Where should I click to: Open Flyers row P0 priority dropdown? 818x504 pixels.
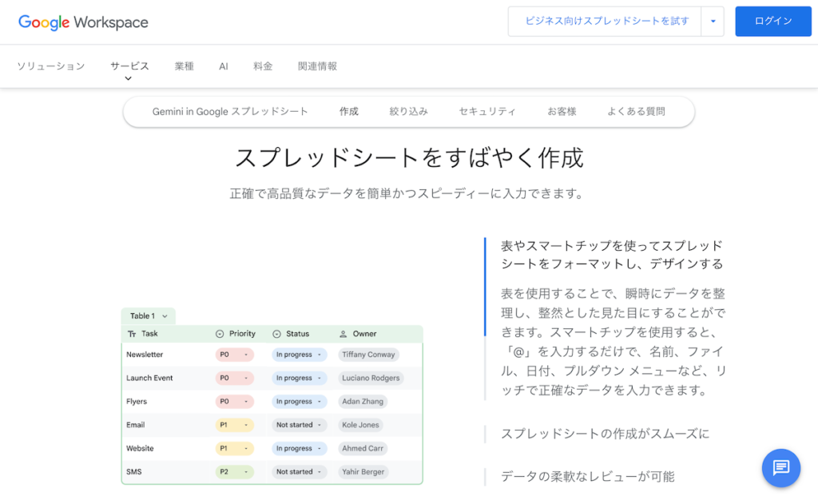tap(234, 402)
